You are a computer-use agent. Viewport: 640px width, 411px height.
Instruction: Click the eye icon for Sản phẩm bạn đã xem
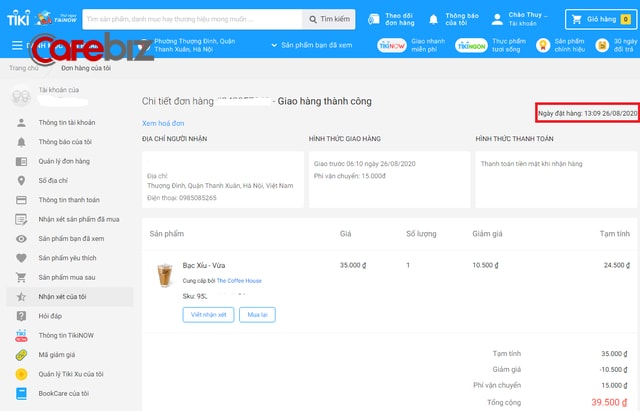[x=21, y=239]
